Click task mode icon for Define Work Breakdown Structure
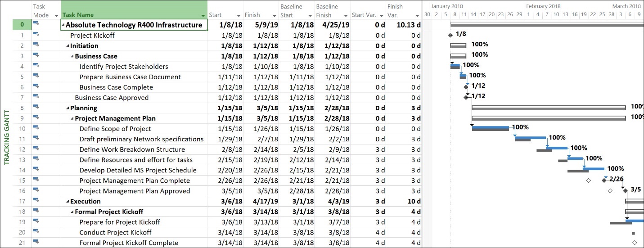The image size is (644, 248). (36, 149)
